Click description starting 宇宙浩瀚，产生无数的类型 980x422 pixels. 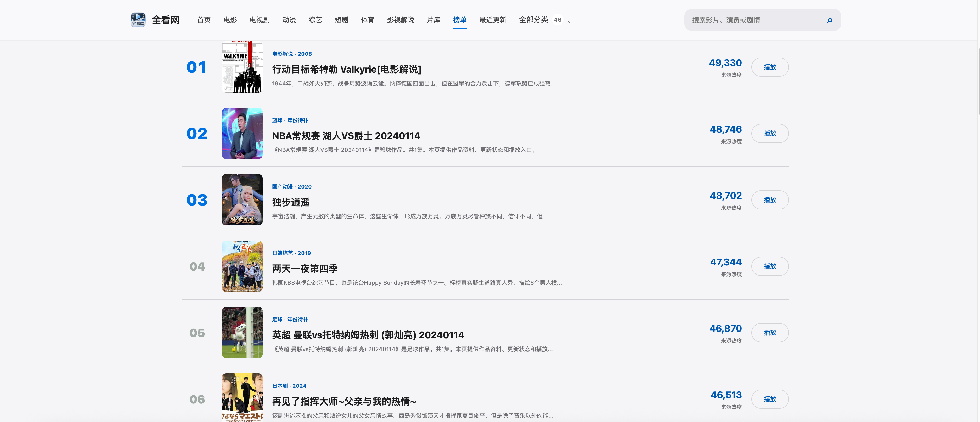tap(413, 216)
